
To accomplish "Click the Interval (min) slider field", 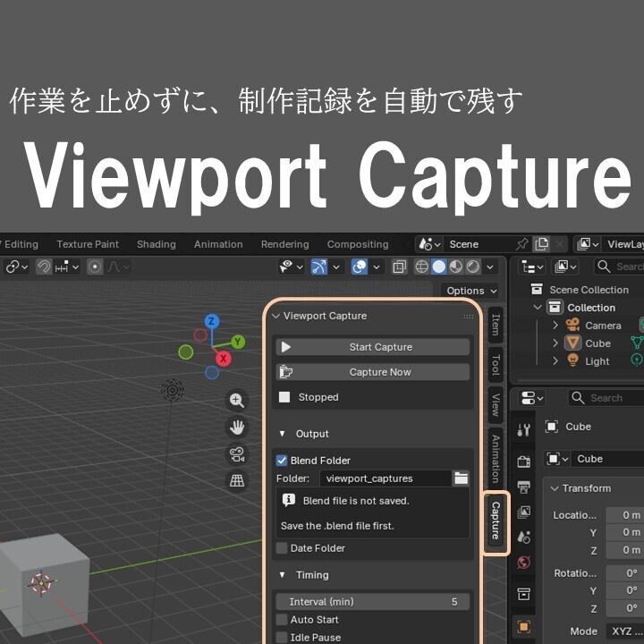I will [373, 602].
